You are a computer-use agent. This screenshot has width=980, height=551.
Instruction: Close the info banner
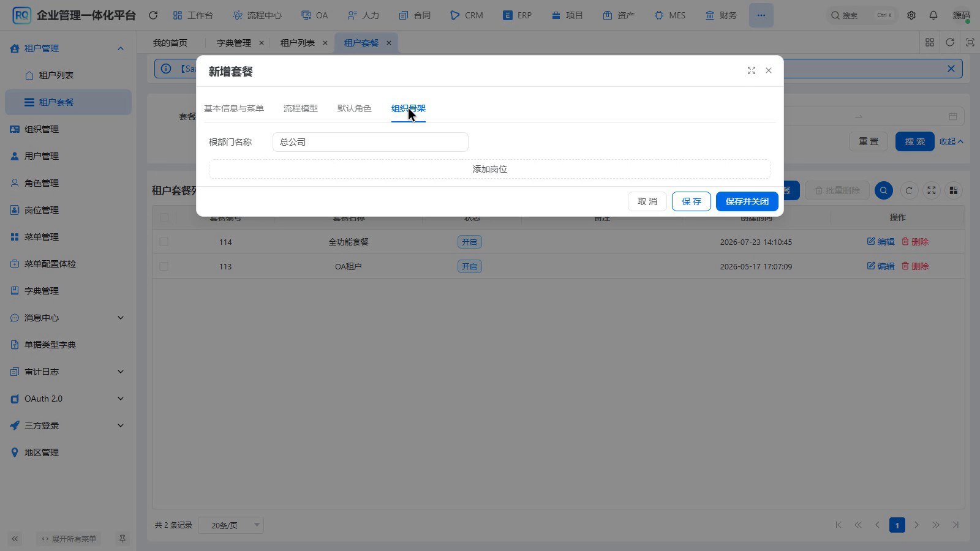(951, 69)
